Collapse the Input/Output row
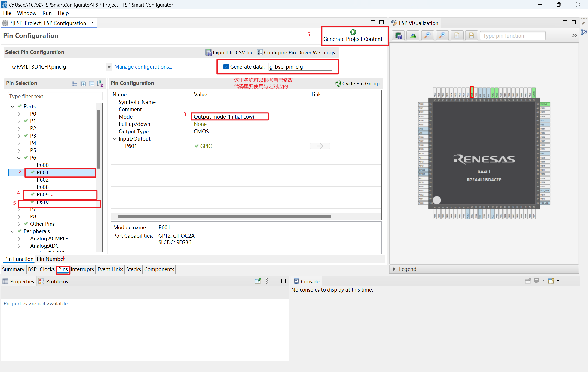588x372 pixels. (x=115, y=139)
